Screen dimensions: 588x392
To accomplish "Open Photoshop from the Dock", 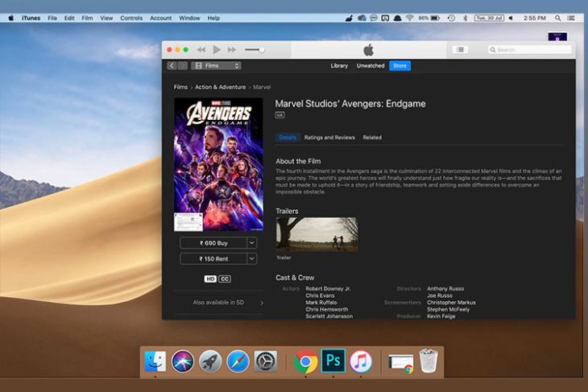I will 333,361.
